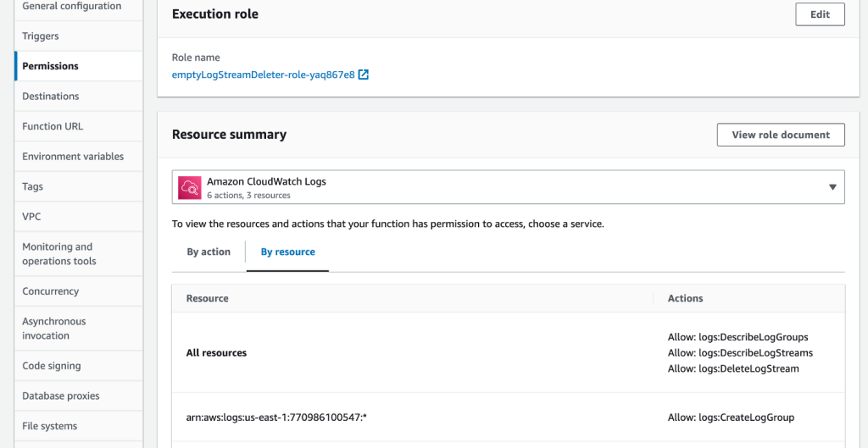
Task: Open the emptyLogStreamDeleter role link
Action: [x=263, y=75]
